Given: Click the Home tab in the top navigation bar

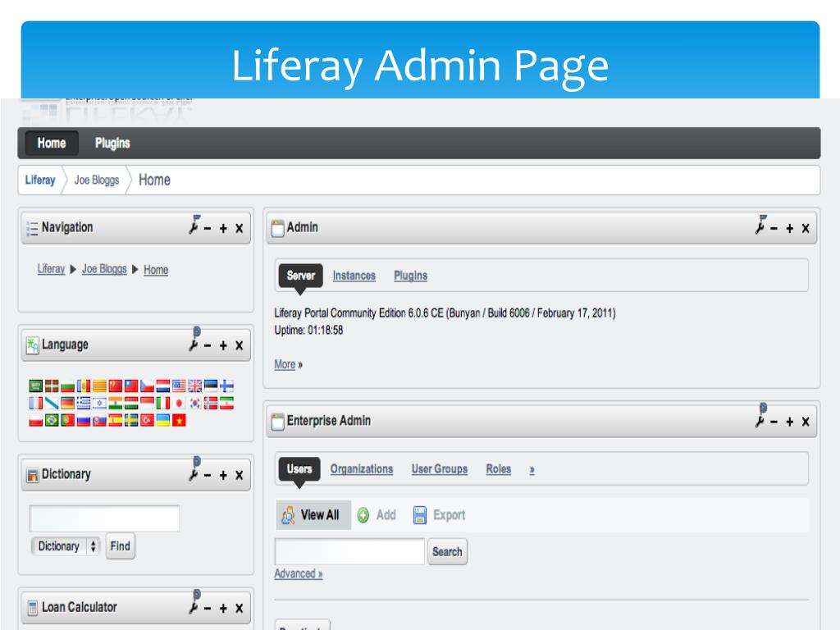Looking at the screenshot, I should pos(52,143).
